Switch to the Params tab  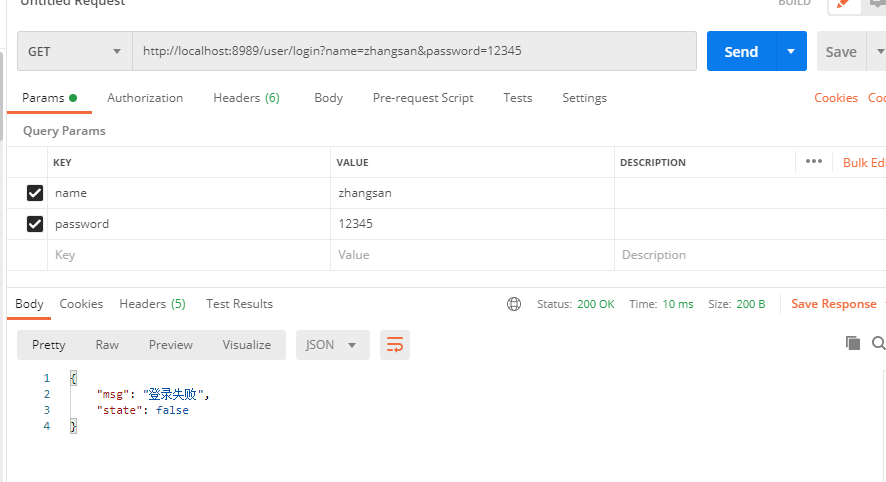pyautogui.click(x=49, y=98)
